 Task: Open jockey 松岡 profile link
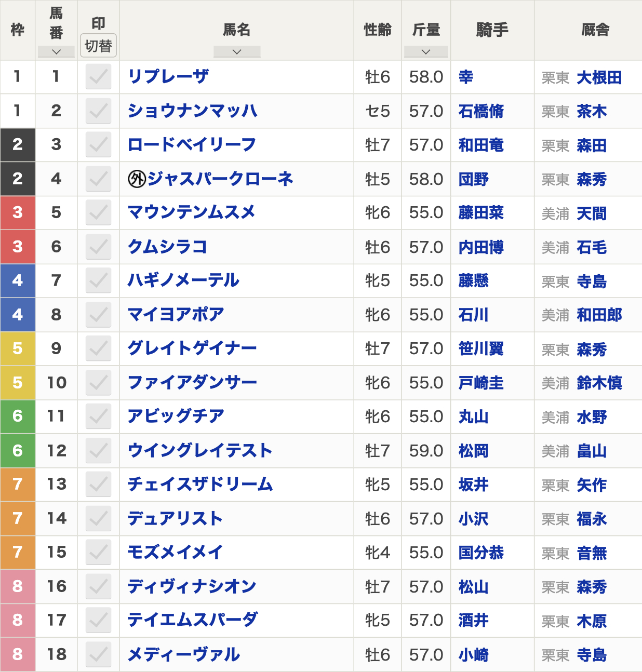pos(474,451)
